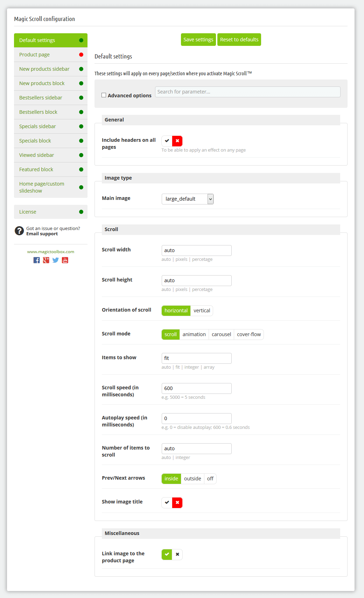Open the Product page settings tab
364x598 pixels.
click(x=51, y=55)
